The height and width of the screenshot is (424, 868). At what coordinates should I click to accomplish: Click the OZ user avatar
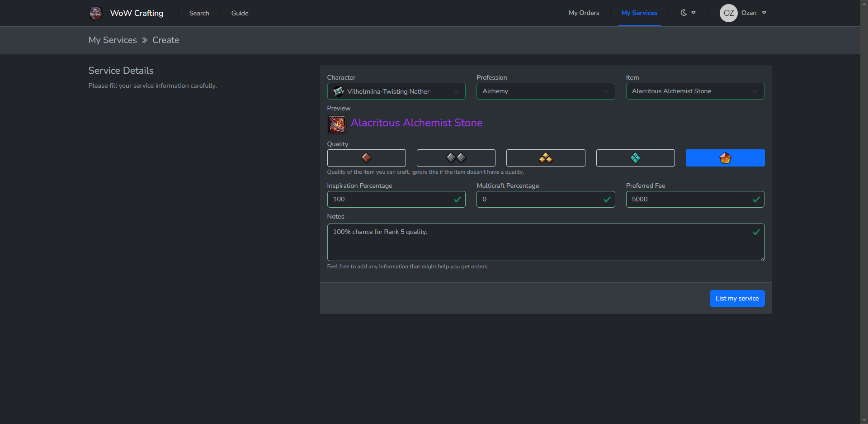[x=728, y=13]
